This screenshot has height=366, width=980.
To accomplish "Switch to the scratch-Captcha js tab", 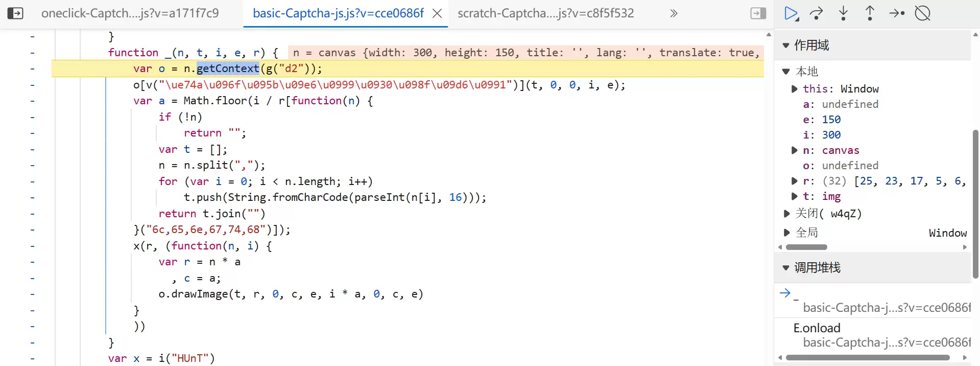I will click(x=546, y=13).
